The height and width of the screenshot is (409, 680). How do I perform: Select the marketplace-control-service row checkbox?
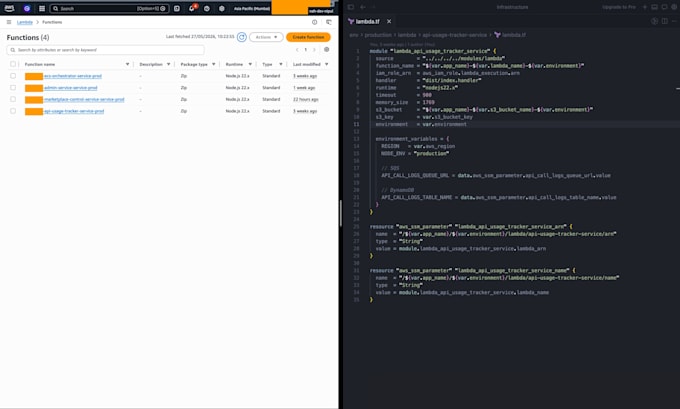click(13, 99)
